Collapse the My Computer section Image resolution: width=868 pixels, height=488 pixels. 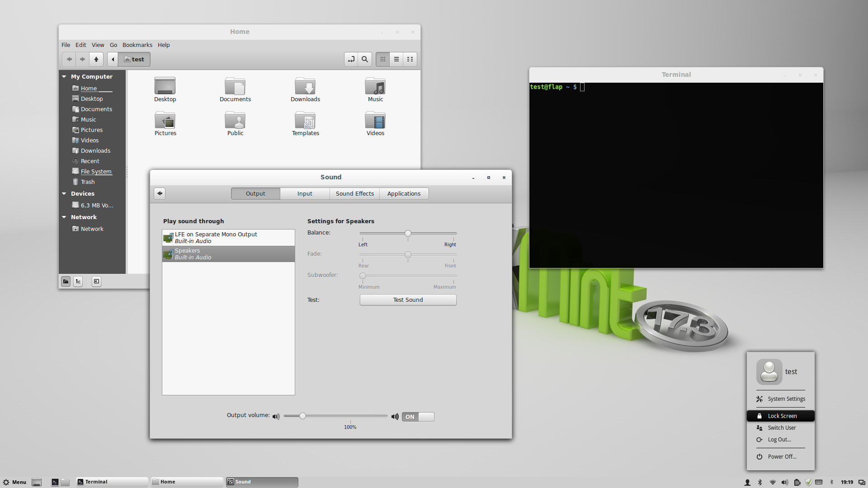(64, 77)
